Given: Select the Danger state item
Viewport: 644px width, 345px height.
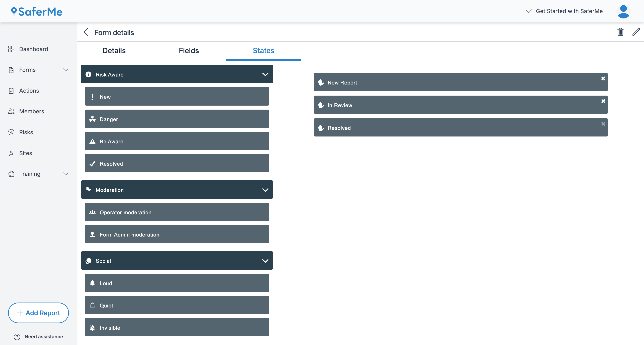Looking at the screenshot, I should 177,119.
